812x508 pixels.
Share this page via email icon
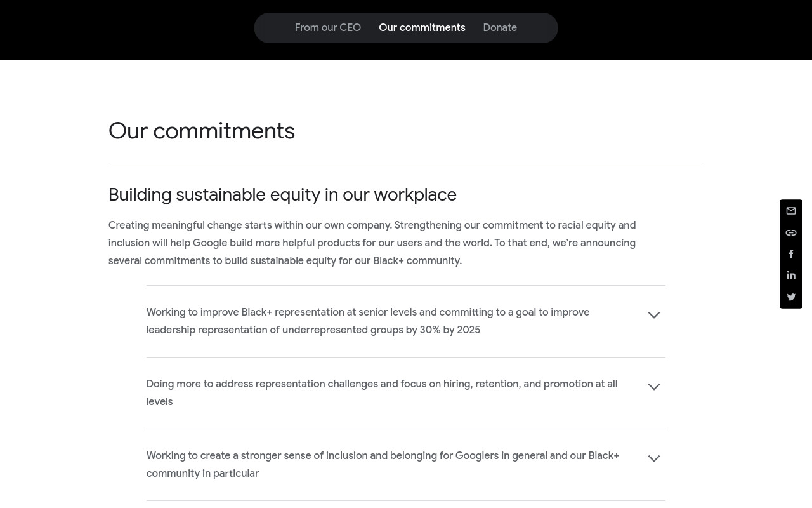[791, 211]
